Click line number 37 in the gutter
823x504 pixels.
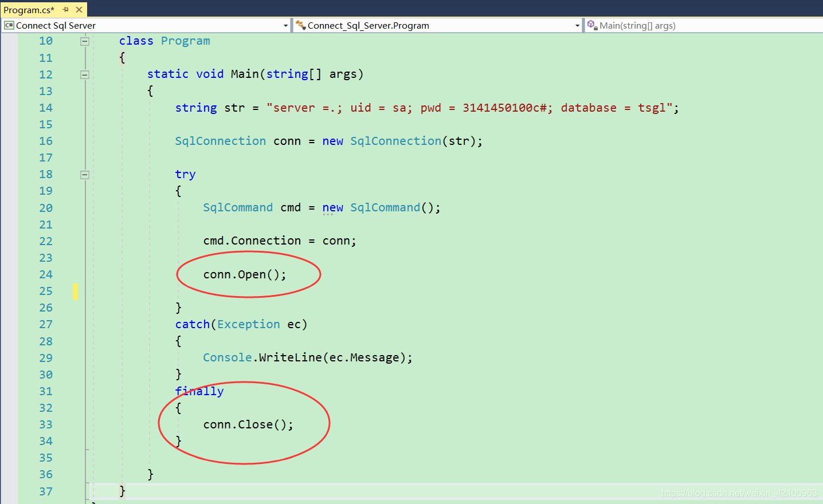pos(46,491)
